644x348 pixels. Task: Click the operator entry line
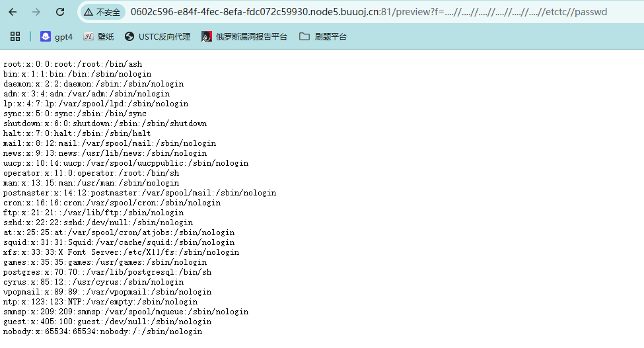pyautogui.click(x=90, y=173)
